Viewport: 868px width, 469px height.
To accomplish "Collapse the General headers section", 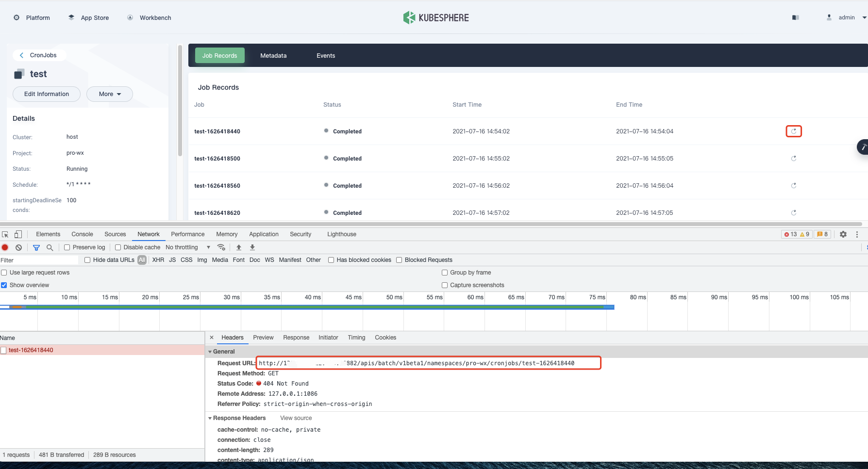I will (211, 351).
